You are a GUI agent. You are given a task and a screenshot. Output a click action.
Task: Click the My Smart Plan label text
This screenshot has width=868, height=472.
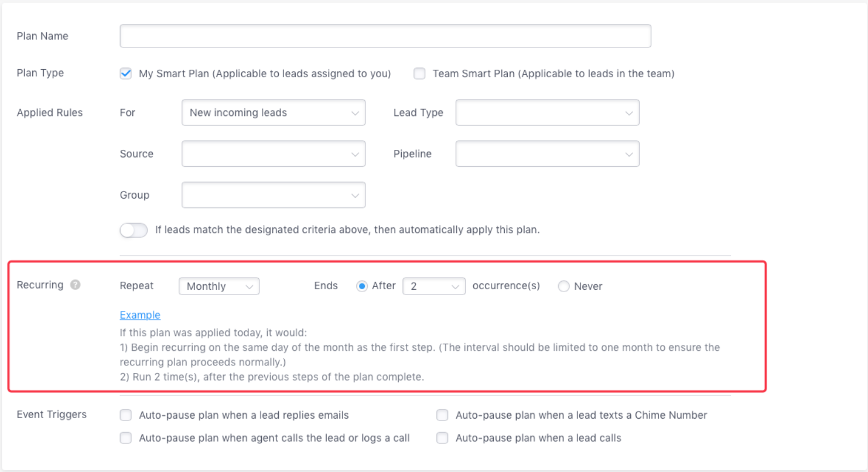(x=265, y=74)
